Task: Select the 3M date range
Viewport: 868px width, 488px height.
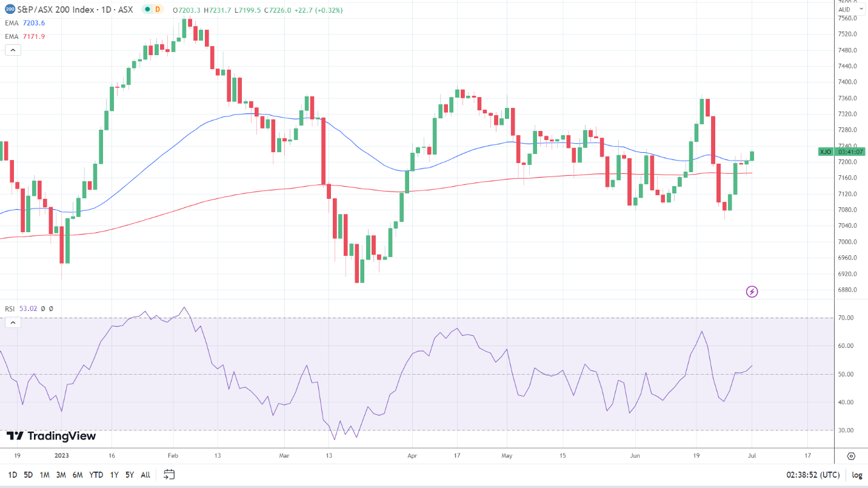Action: pos(61,475)
